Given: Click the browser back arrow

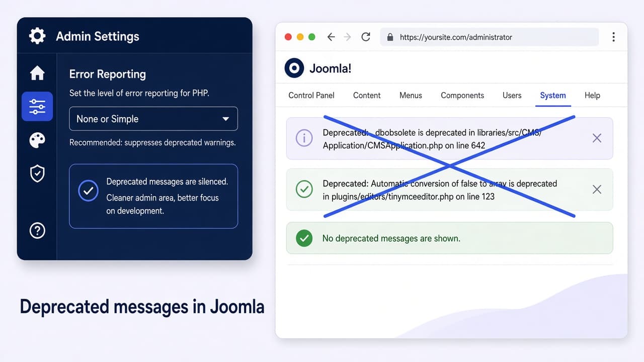Looking at the screenshot, I should [x=331, y=37].
